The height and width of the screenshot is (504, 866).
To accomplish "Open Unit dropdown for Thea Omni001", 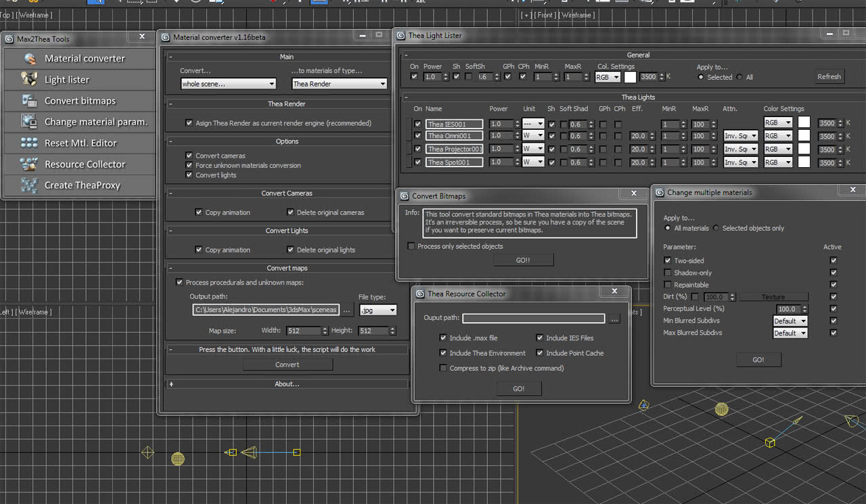I will point(533,136).
